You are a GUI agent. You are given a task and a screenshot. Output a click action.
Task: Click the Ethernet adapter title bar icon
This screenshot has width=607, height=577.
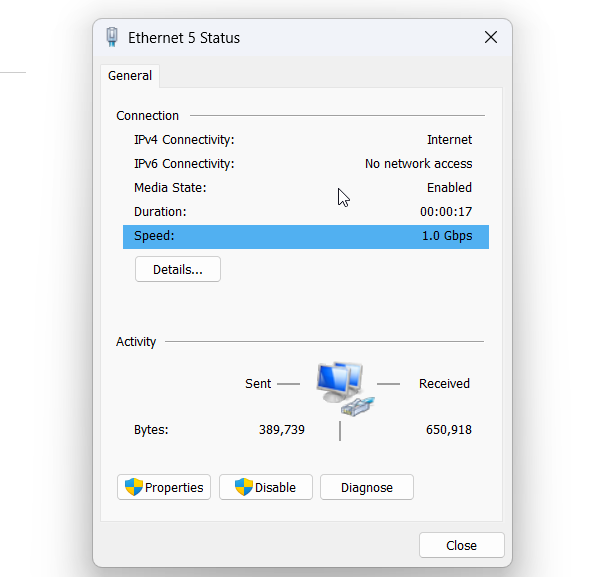tap(112, 37)
